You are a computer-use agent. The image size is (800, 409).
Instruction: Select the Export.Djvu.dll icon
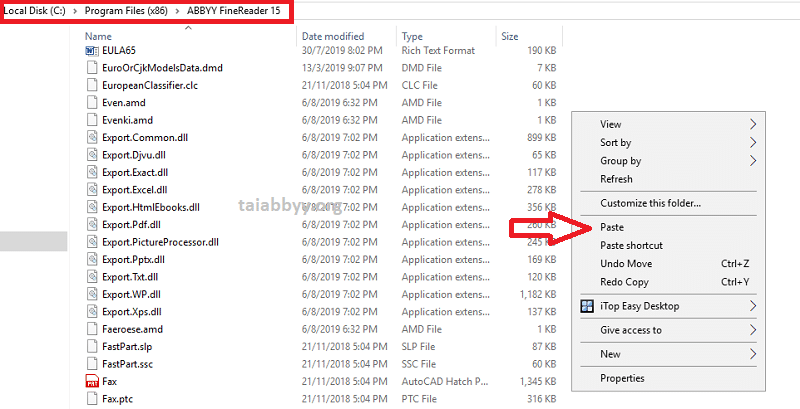tap(92, 155)
